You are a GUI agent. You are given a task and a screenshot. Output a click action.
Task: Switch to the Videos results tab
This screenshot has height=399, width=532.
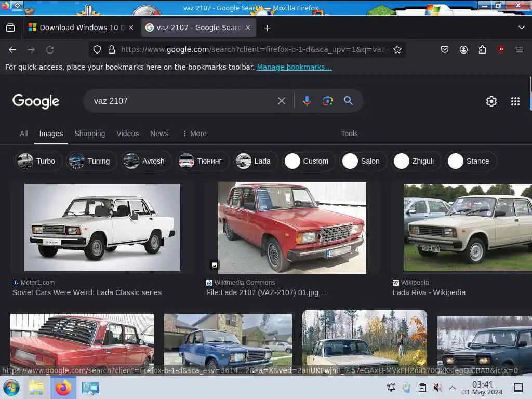128,134
